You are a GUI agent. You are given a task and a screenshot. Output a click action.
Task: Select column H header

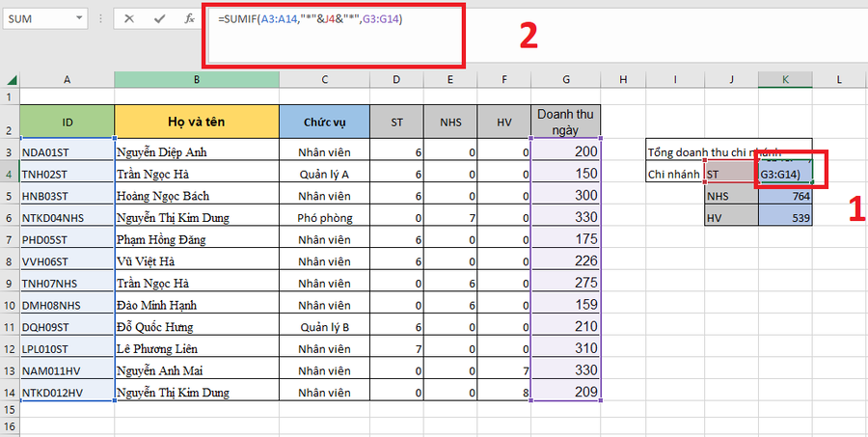tap(623, 80)
